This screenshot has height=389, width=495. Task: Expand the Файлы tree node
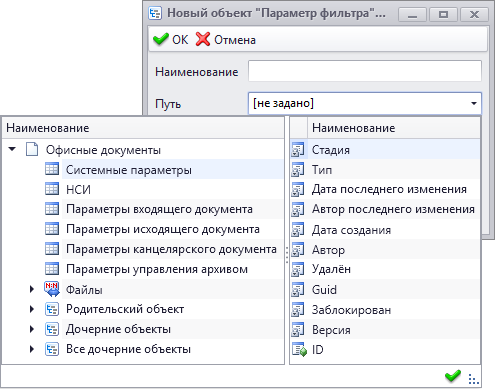[x=32, y=289]
